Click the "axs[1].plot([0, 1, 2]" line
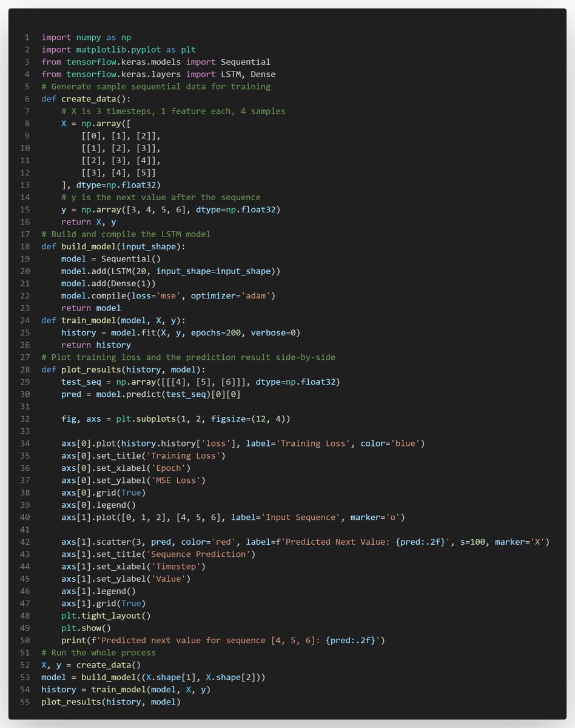 pos(233,517)
